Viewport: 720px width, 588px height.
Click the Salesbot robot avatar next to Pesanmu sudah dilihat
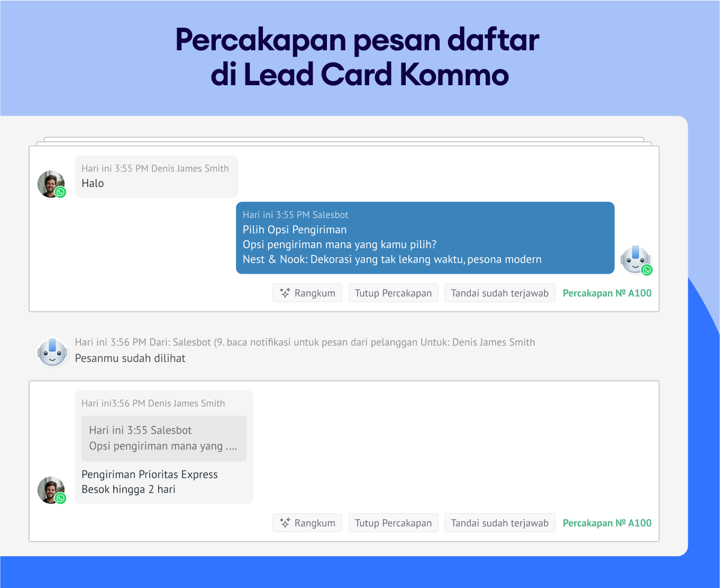coord(52,352)
